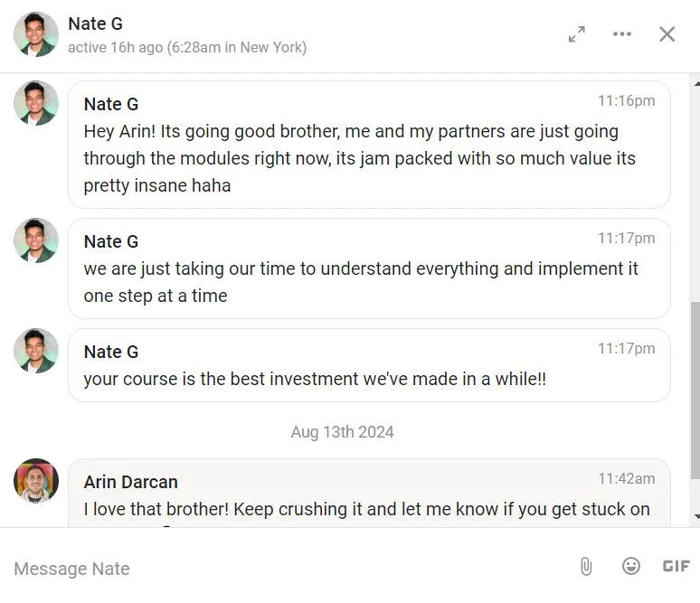Click Arin Darcan's profile picture

36,480
